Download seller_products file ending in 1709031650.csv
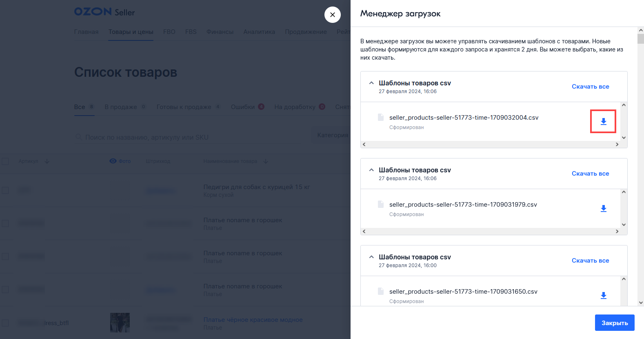This screenshot has height=339, width=644. 603,295
